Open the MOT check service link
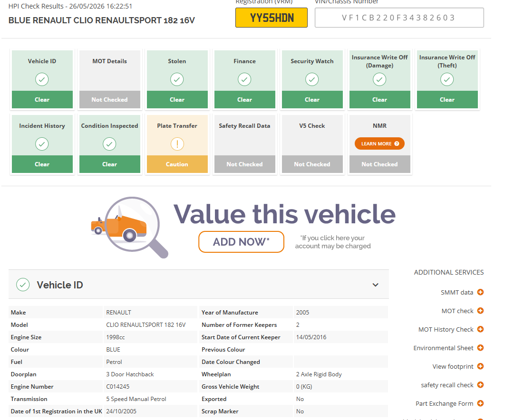 (x=457, y=311)
